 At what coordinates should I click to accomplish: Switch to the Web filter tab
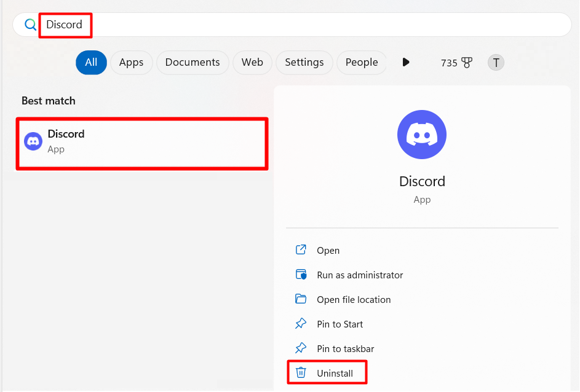[x=252, y=63]
